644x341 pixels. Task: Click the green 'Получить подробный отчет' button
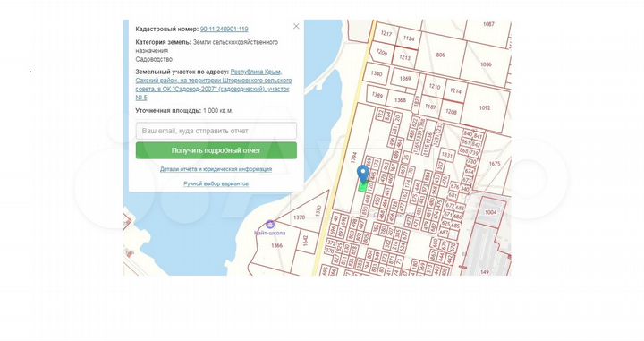click(x=216, y=150)
